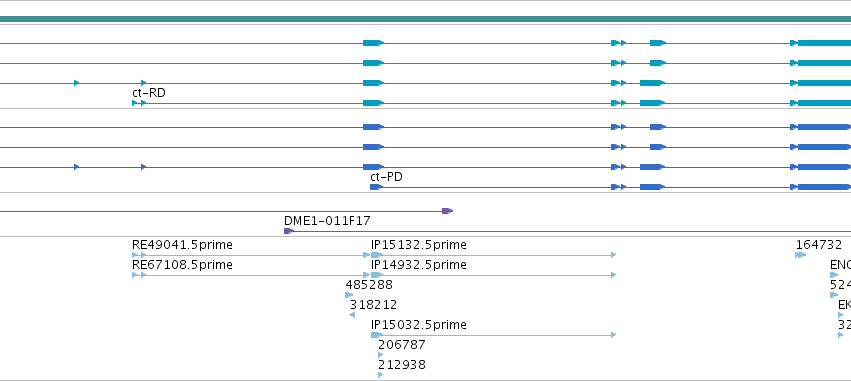Select the RE49041.5prime EST label
Viewport: 851px width, 381px height.
tap(182, 245)
